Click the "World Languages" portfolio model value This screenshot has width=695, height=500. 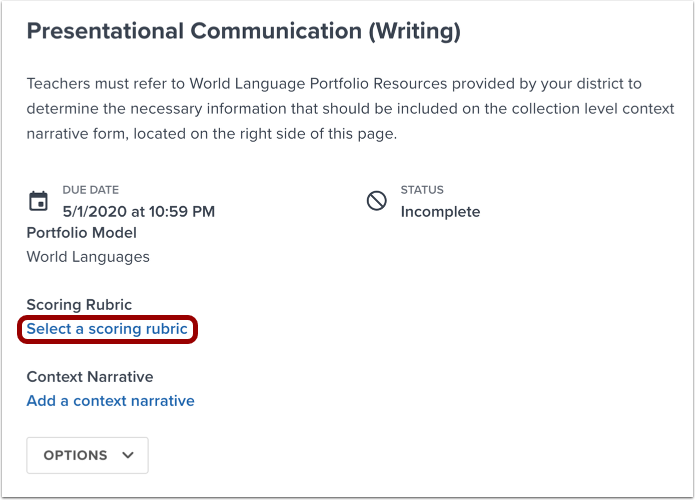click(x=88, y=257)
